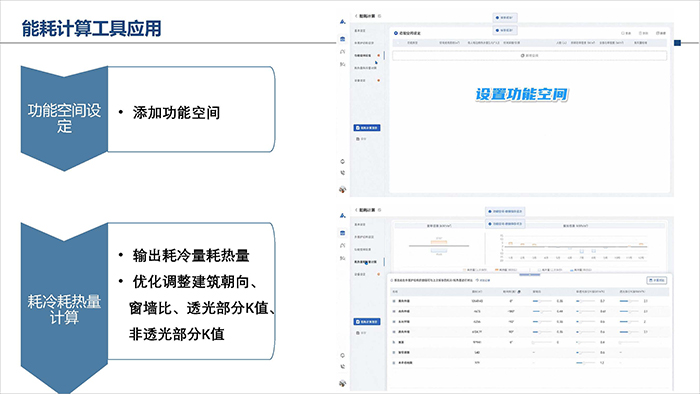Click the wide add-space button under the table header
The height and width of the screenshot is (394, 700).
point(529,56)
